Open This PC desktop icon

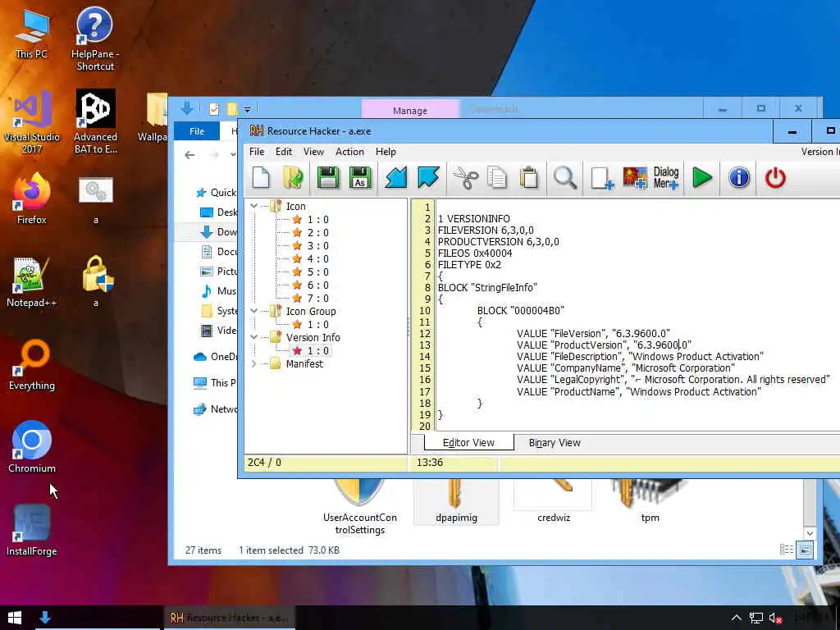click(32, 33)
